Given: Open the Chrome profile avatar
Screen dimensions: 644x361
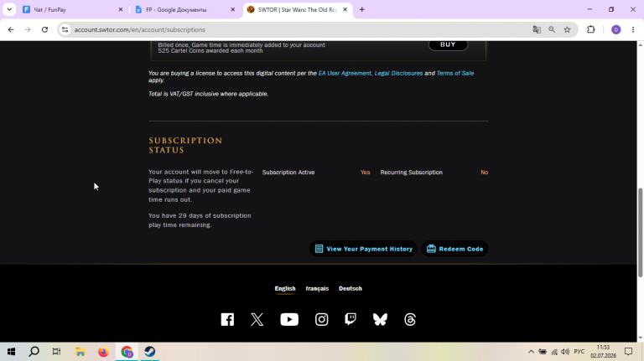Looking at the screenshot, I should 615,29.
